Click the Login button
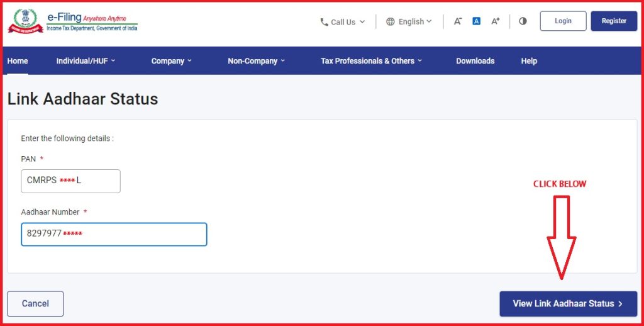644x326 pixels. [563, 21]
